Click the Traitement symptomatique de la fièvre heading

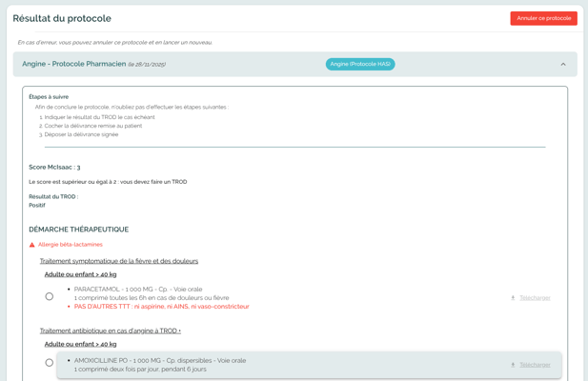(x=119, y=261)
